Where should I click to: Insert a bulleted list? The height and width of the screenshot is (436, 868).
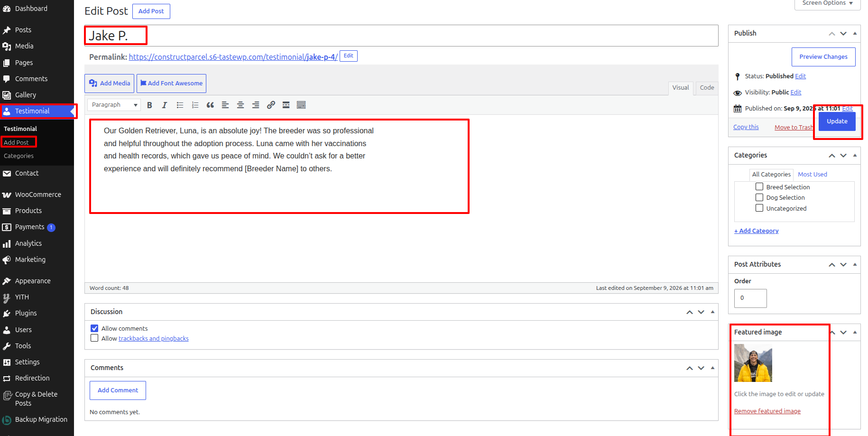tap(180, 105)
